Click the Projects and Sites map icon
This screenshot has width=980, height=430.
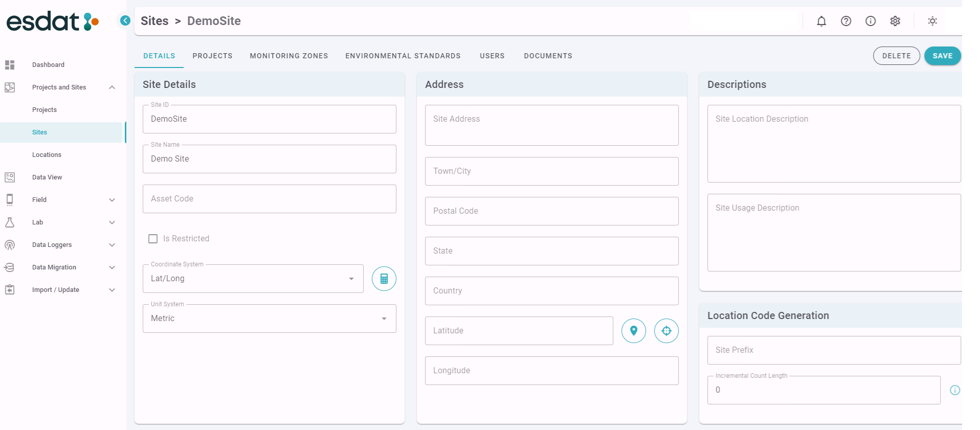pos(10,87)
